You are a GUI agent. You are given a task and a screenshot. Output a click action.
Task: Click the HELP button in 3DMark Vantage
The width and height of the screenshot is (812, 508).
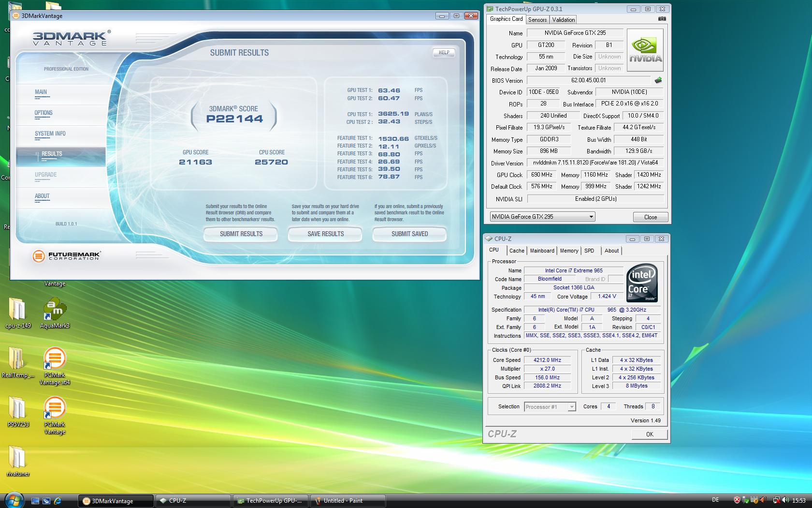(x=444, y=52)
